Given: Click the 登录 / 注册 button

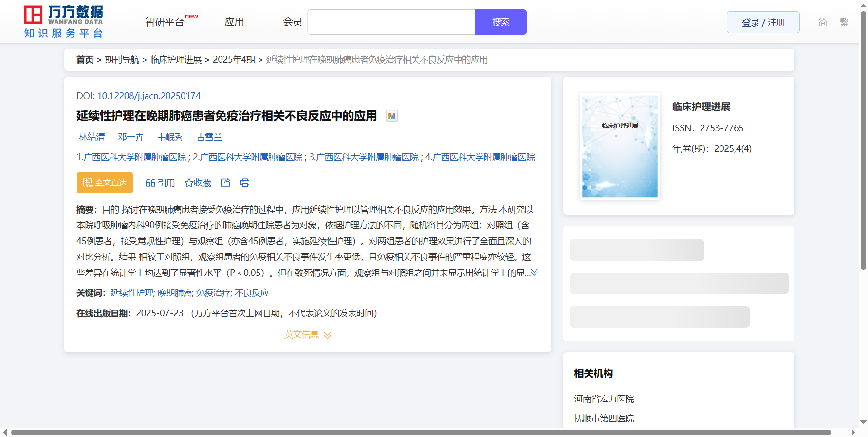Looking at the screenshot, I should coord(763,22).
